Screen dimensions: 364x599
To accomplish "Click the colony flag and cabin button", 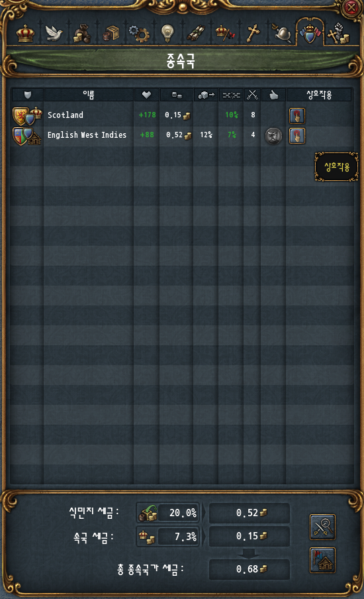I will (322, 561).
